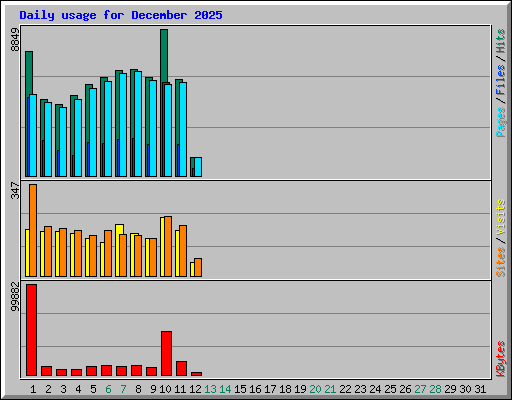This screenshot has width=512, height=400.
Task: Select day 10 on the date axis
Action: pyautogui.click(x=165, y=389)
